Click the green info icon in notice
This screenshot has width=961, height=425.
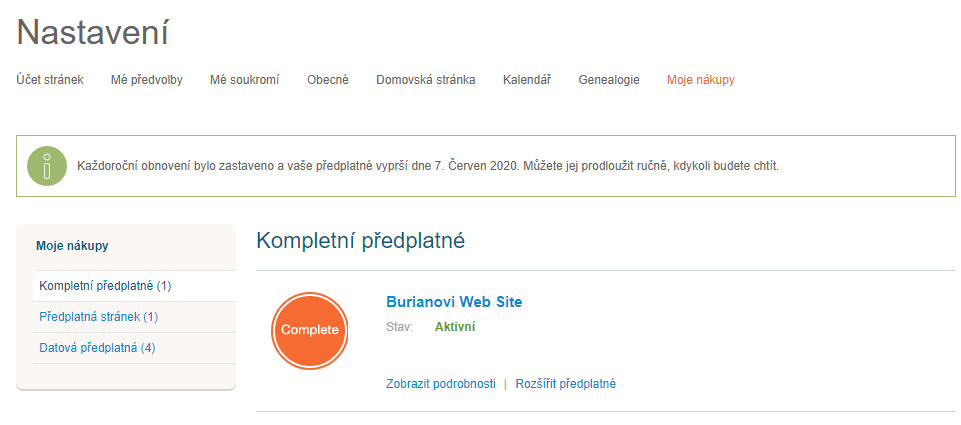[46, 166]
